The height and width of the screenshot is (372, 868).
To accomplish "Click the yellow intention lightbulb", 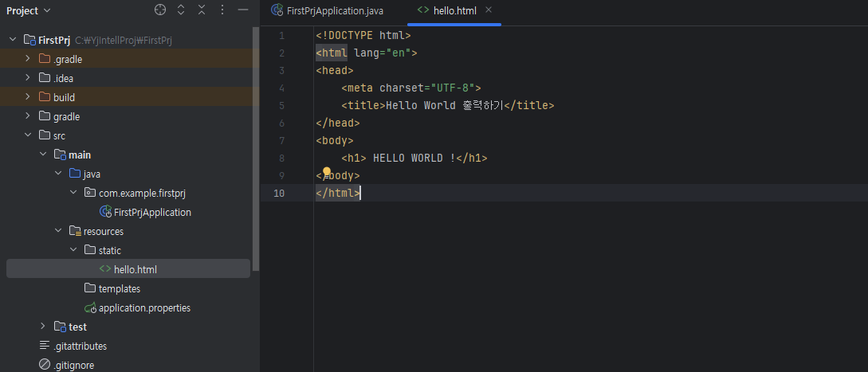I will [327, 171].
